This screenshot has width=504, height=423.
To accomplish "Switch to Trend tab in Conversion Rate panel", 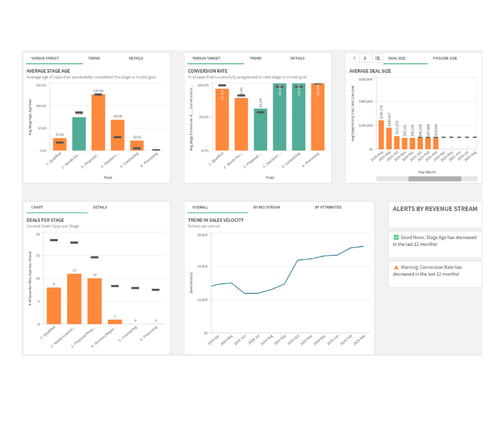I will [x=255, y=58].
